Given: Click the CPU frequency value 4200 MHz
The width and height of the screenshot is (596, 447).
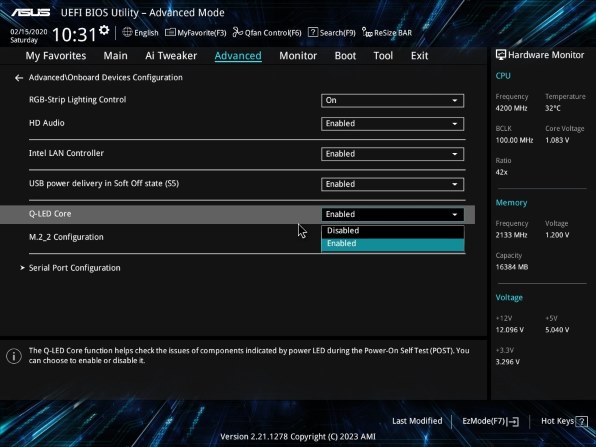Looking at the screenshot, I should point(511,108).
